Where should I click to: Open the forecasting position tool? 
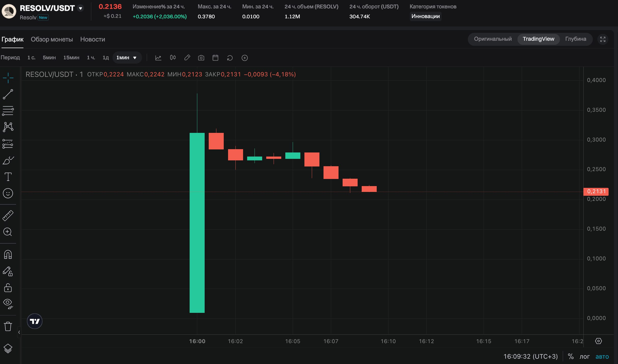[8, 144]
